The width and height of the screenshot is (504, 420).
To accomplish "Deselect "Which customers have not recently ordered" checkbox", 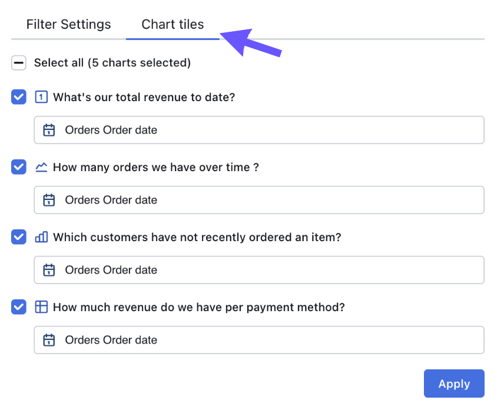I will tap(19, 237).
